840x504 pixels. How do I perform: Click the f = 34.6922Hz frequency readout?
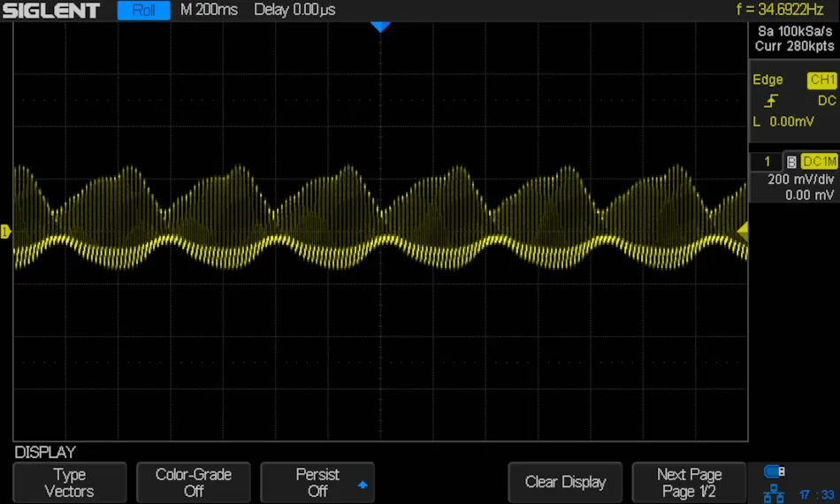pyautogui.click(x=780, y=9)
